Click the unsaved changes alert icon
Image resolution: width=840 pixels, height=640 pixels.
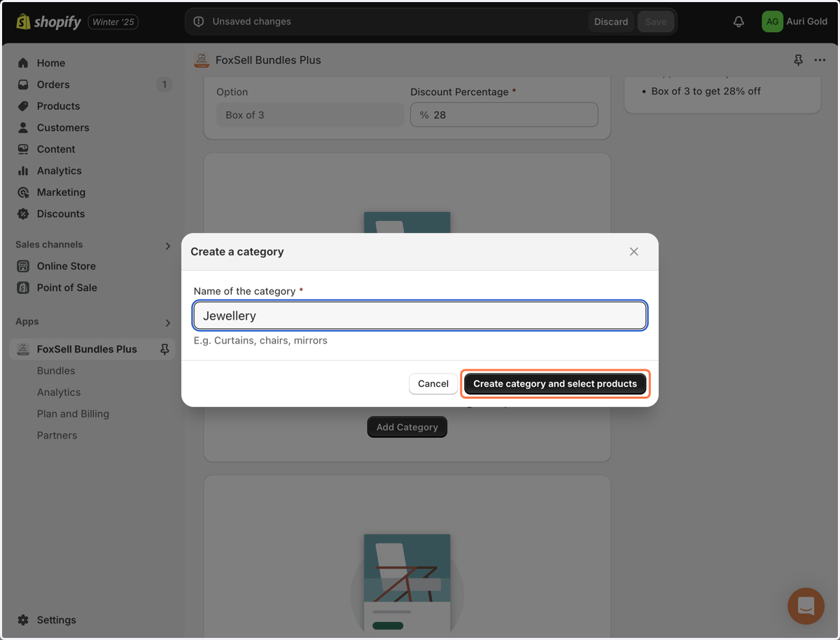(199, 22)
